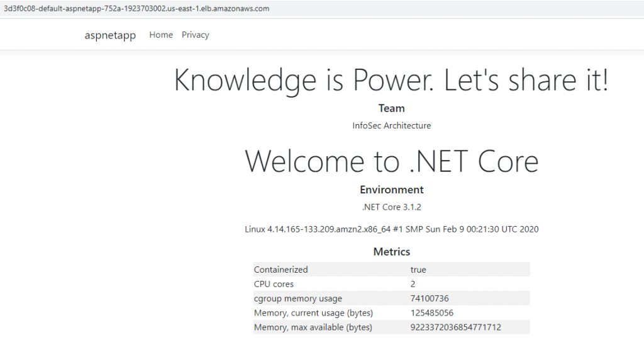Click the "Welcome to .NET Core" heading
The width and height of the screenshot is (644, 364).
(391, 161)
